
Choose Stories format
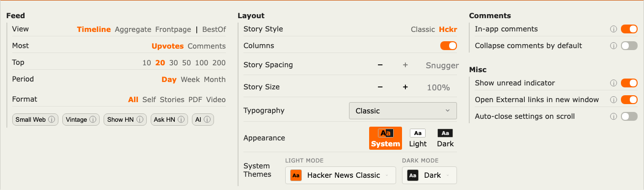[172, 100]
